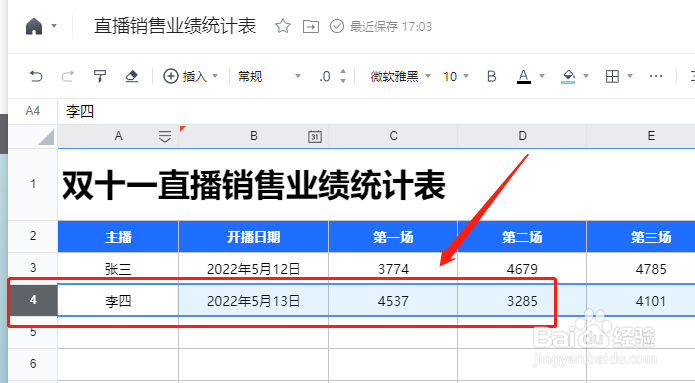Screen dimensions: 695x383
Task: Open the 微软雅黑 font dropdown
Action: pos(400,76)
